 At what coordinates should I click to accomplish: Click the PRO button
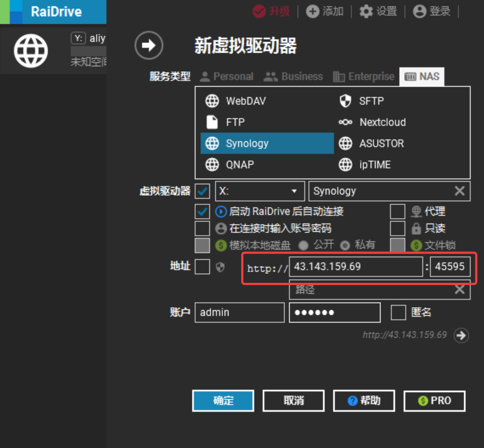click(434, 401)
